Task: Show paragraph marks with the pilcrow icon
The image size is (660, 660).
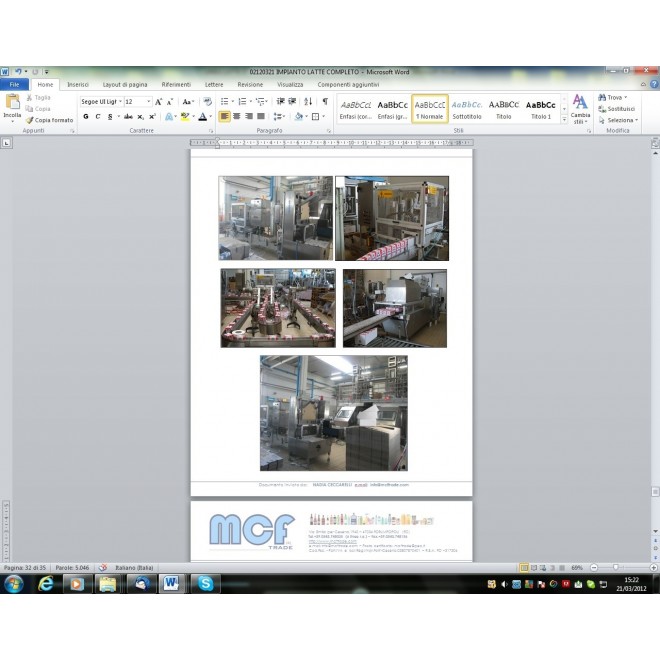Action: pos(324,102)
